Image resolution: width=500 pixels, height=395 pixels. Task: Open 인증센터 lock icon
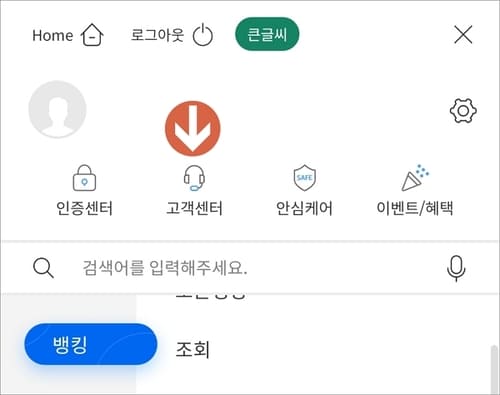84,178
